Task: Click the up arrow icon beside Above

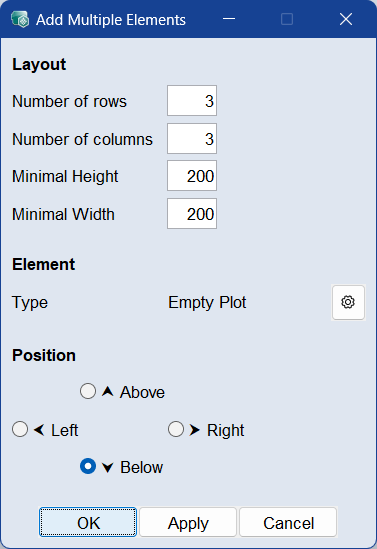Action: 107,391
